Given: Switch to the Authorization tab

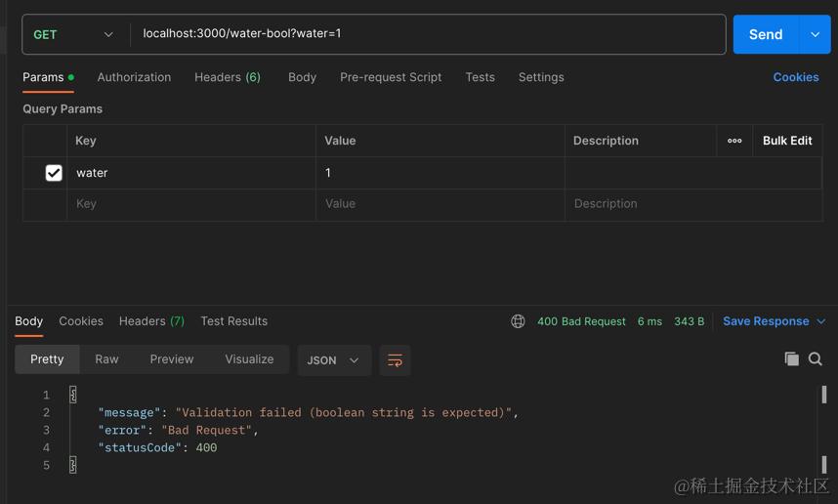Looking at the screenshot, I should (x=134, y=77).
